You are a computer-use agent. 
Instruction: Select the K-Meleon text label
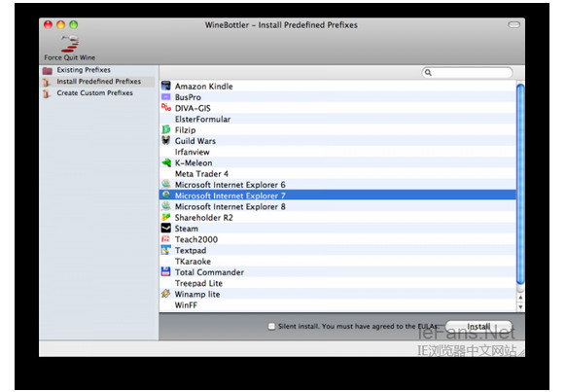[x=194, y=163]
